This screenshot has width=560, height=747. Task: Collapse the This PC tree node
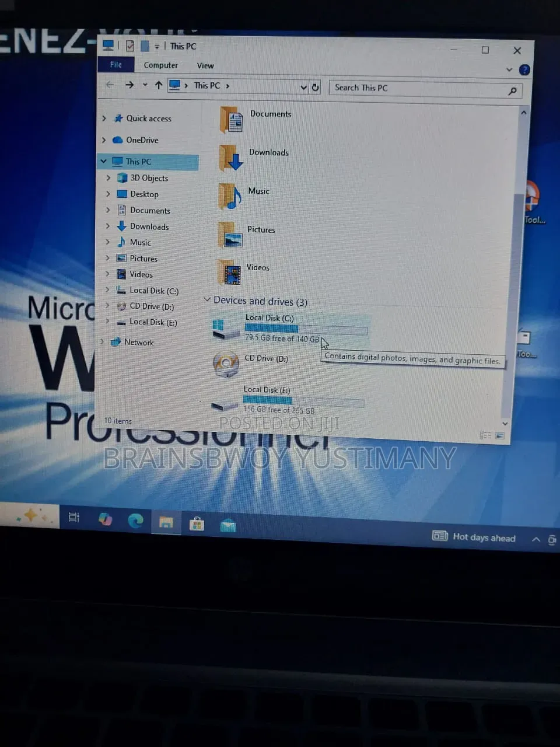click(103, 161)
